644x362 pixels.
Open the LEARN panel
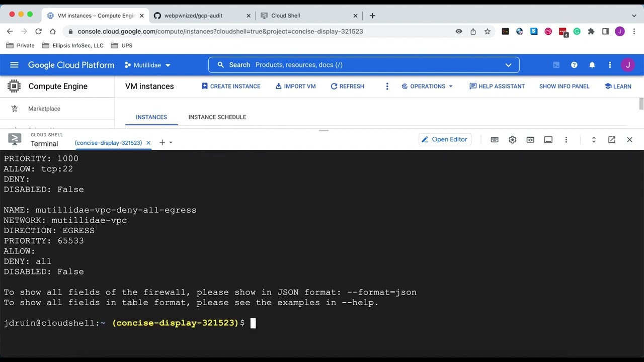coord(618,86)
